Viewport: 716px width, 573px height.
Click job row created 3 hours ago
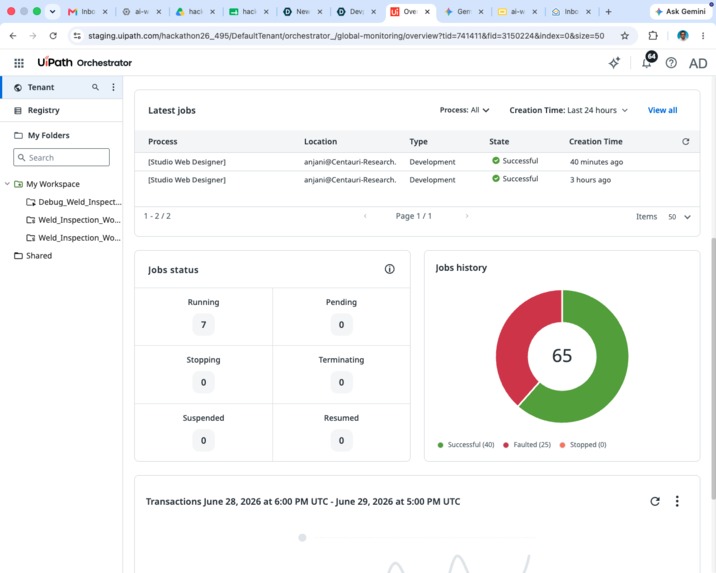tap(417, 180)
